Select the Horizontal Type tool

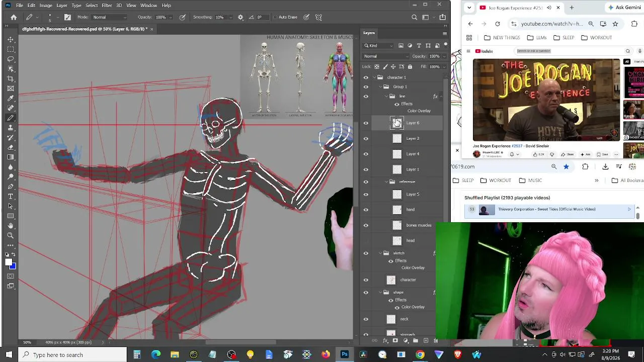pos(11,196)
